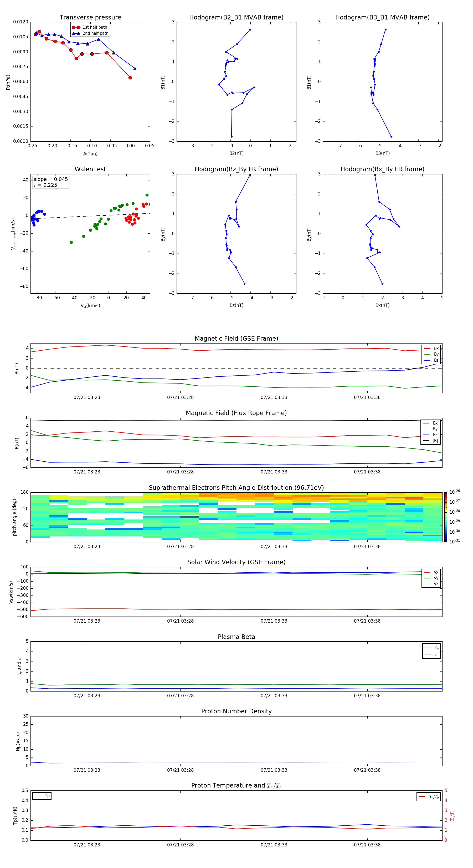
Task: Click the "Np(#/cc)" y-axis label
Action: 18,741
